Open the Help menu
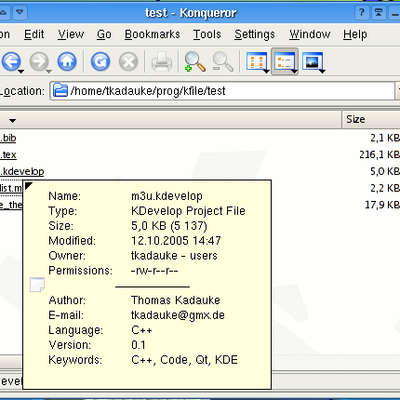The height and width of the screenshot is (400, 400). 355,34
